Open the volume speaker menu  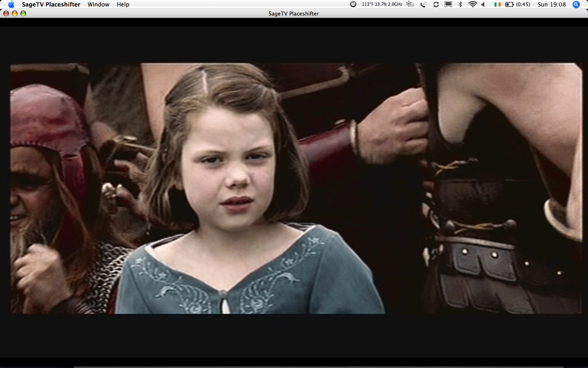[483, 4]
